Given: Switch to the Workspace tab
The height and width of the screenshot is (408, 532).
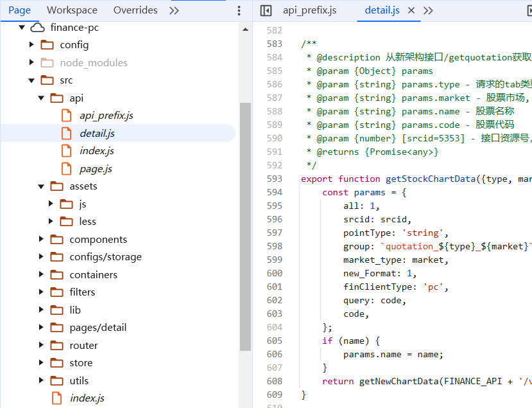Looking at the screenshot, I should 72,10.
